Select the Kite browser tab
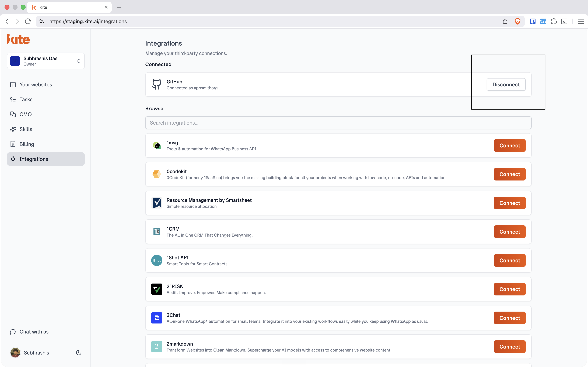 [69, 7]
